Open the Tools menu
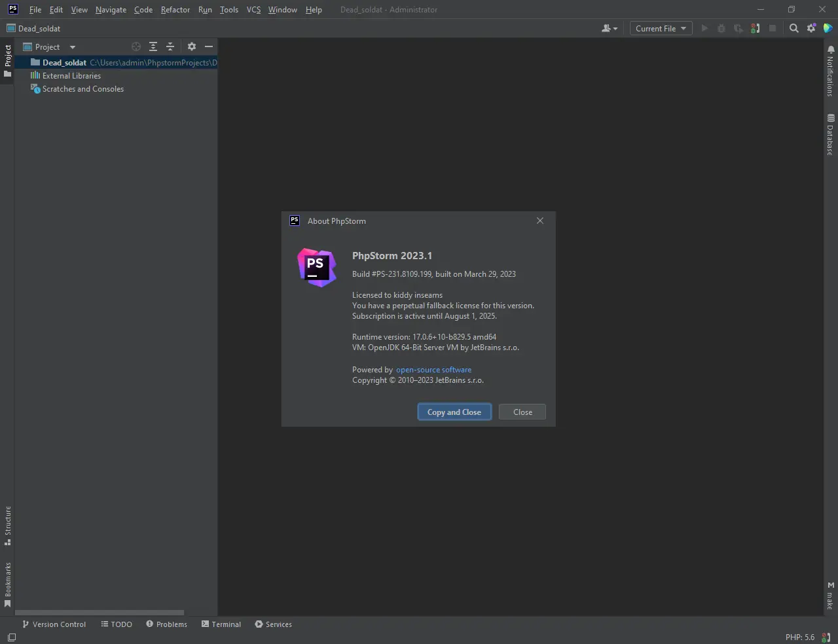The height and width of the screenshot is (644, 838). coord(229,10)
